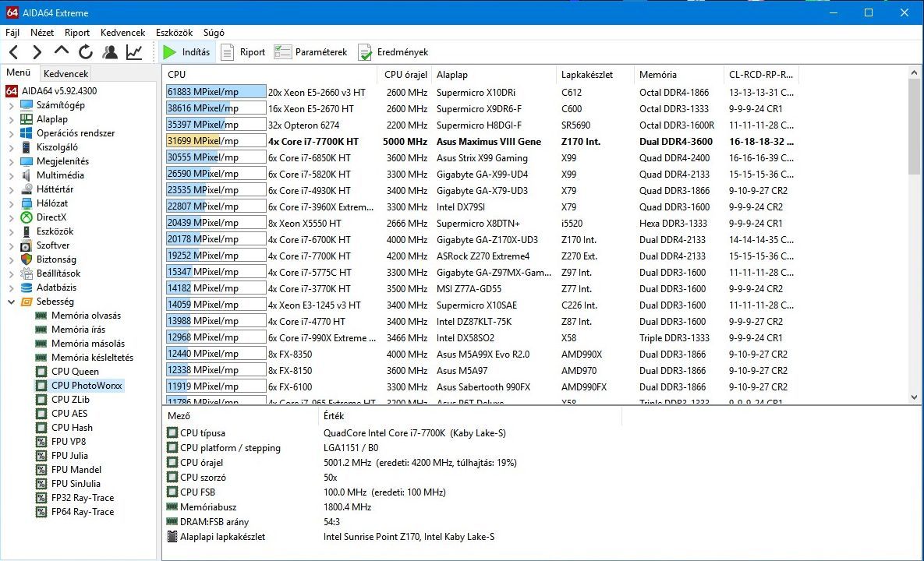Select the Biztonság shield icon
The height and width of the screenshot is (561, 924).
click(x=27, y=259)
